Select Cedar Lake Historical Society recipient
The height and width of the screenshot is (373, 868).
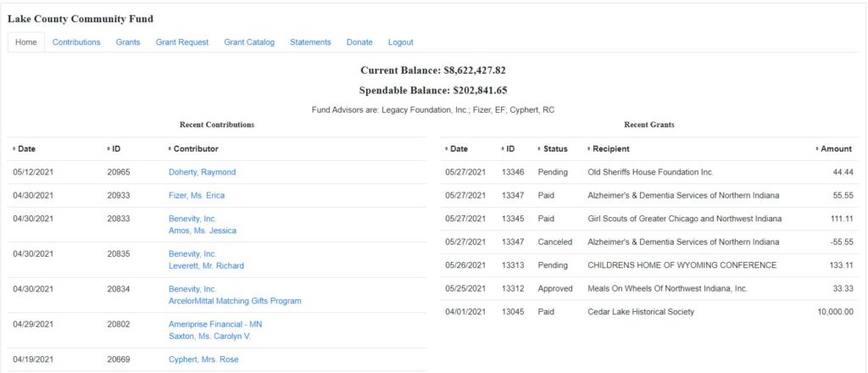click(x=641, y=312)
